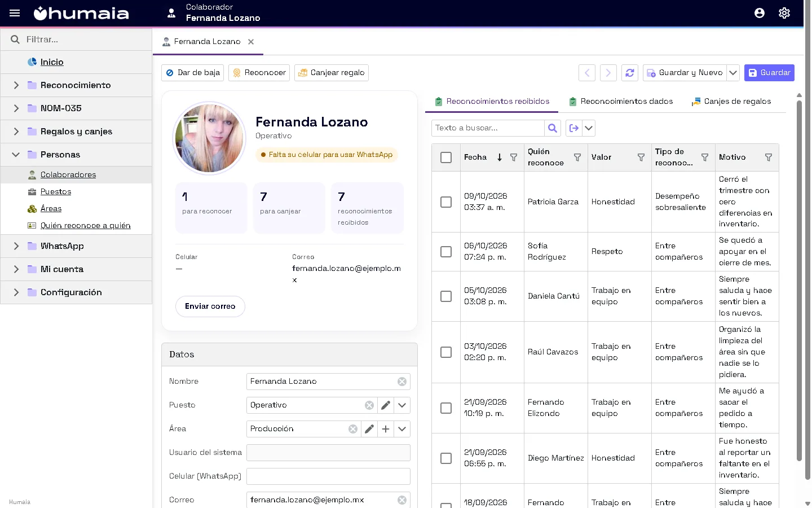Edit Puesto using the pencil icon
This screenshot has height=508, width=812.
[386, 405]
